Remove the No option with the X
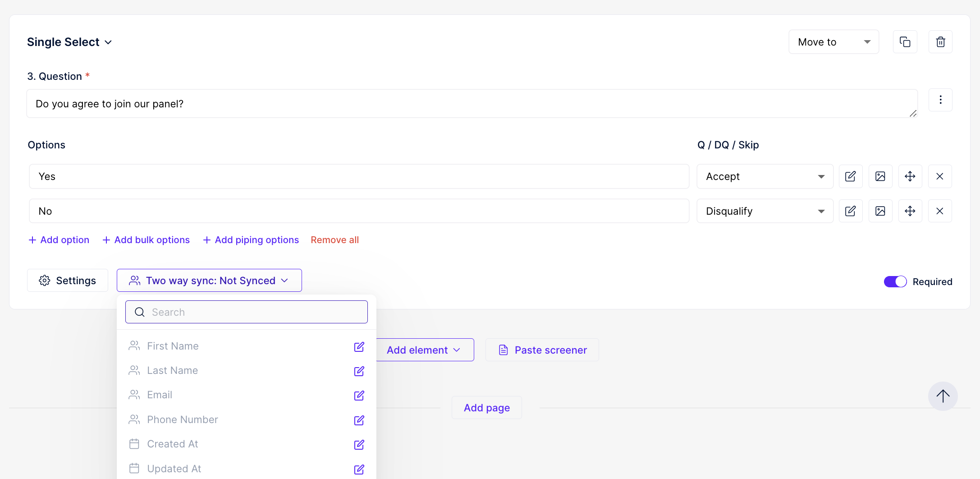Viewport: 980px width, 479px height. (x=940, y=211)
